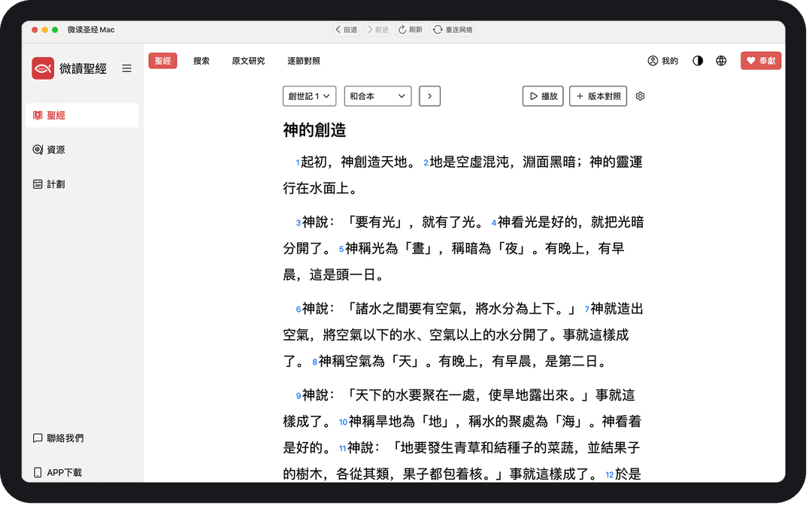Open 計劃 plans in the sidebar
Image resolution: width=812 pixels, height=509 pixels.
(x=39, y=183)
